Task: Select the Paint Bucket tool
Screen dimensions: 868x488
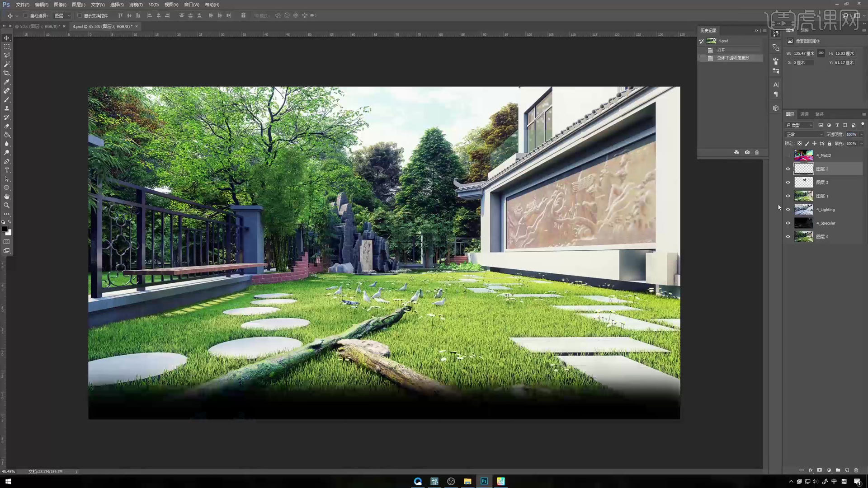Action: tap(7, 135)
